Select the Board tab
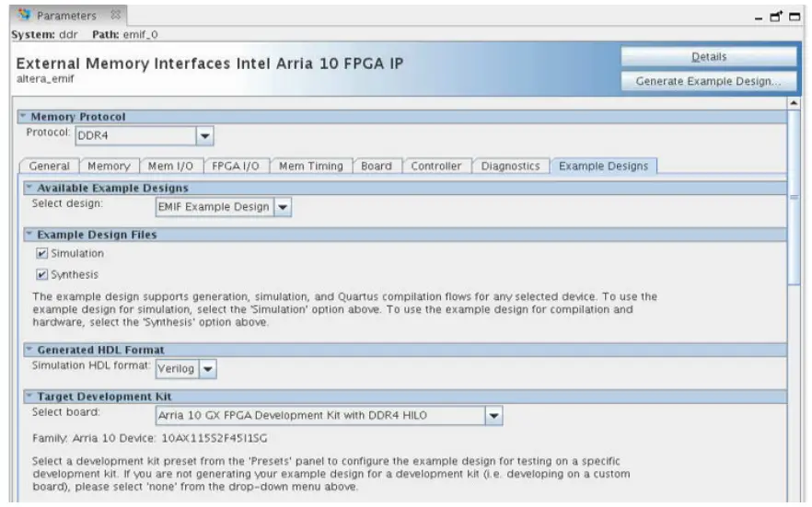Viewport: 812px width, 507px height. 377,166
